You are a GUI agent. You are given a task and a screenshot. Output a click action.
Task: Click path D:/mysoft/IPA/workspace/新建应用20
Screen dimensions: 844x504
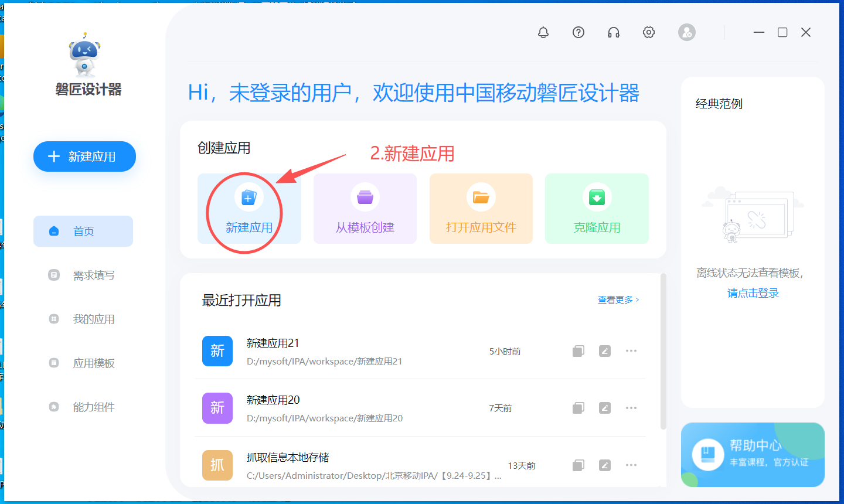[x=325, y=418]
